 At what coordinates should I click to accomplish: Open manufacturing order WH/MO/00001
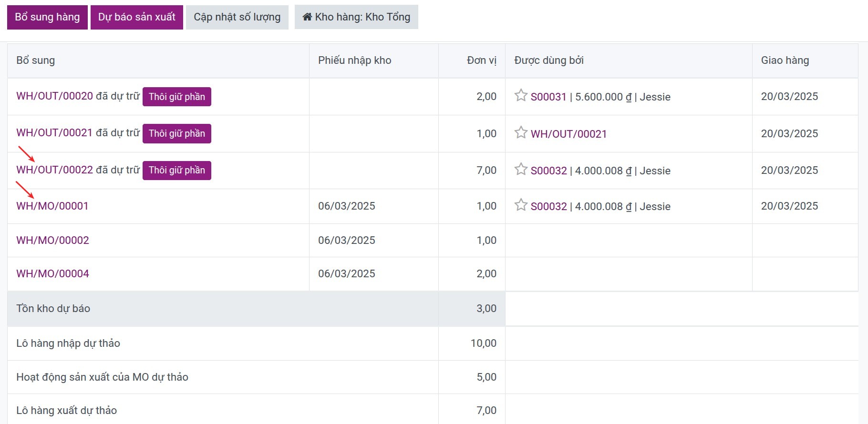pos(52,206)
